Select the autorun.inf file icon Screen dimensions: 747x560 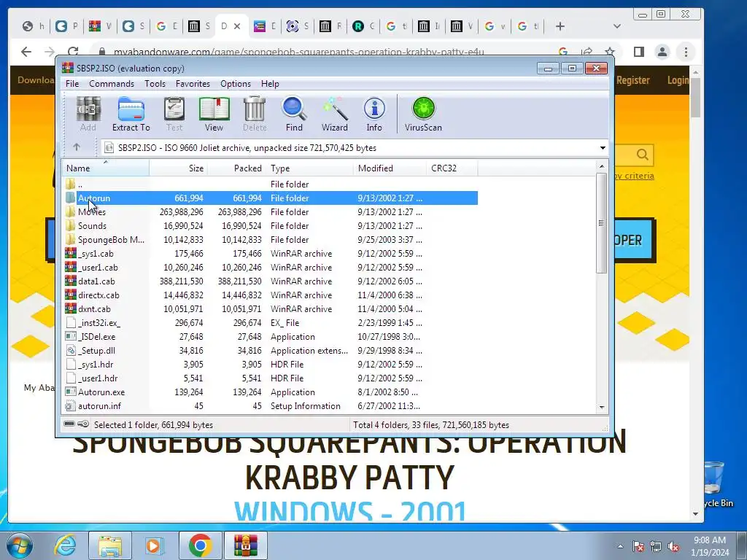(71, 405)
